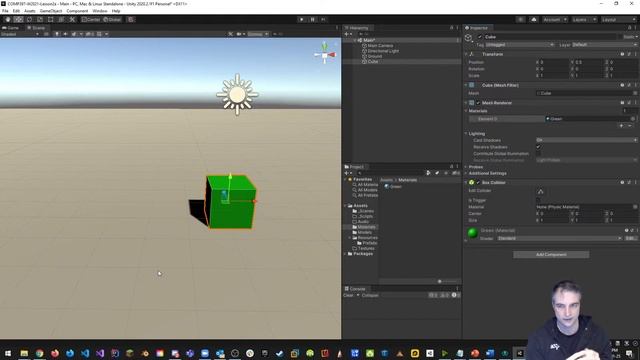Screen dimensions: 640x360
Task: Select the Move tool in the toolbar
Action: click(18, 20)
